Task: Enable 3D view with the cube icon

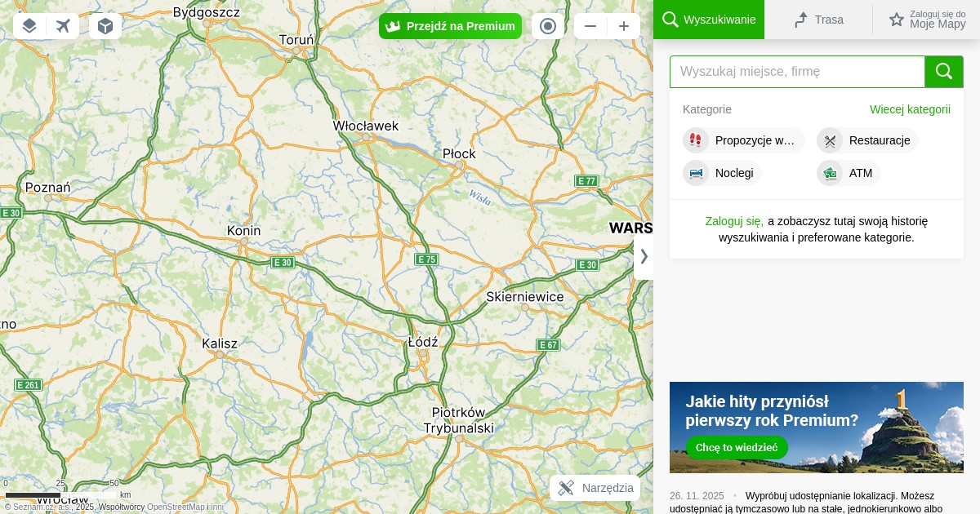Action: click(105, 26)
